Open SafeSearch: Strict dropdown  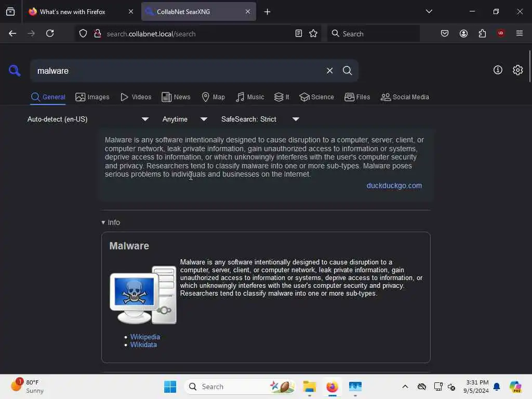point(260,119)
